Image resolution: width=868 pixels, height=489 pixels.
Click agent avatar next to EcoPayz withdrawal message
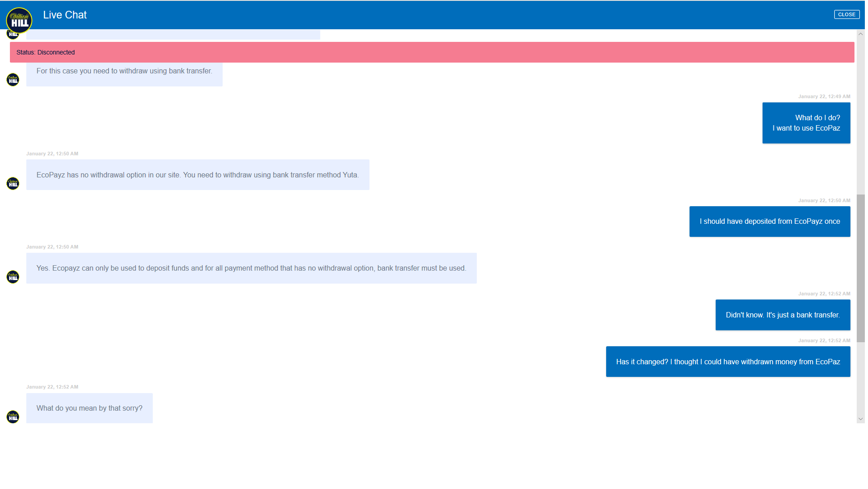13,184
